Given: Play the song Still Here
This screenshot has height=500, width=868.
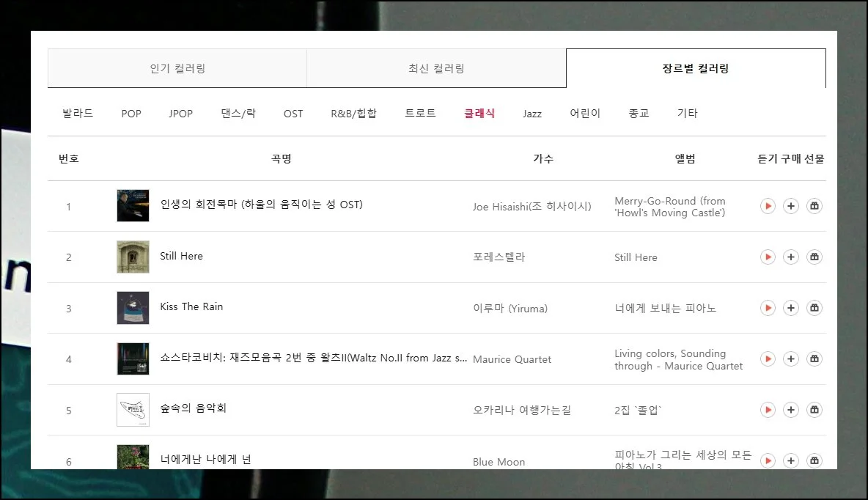Looking at the screenshot, I should (768, 257).
